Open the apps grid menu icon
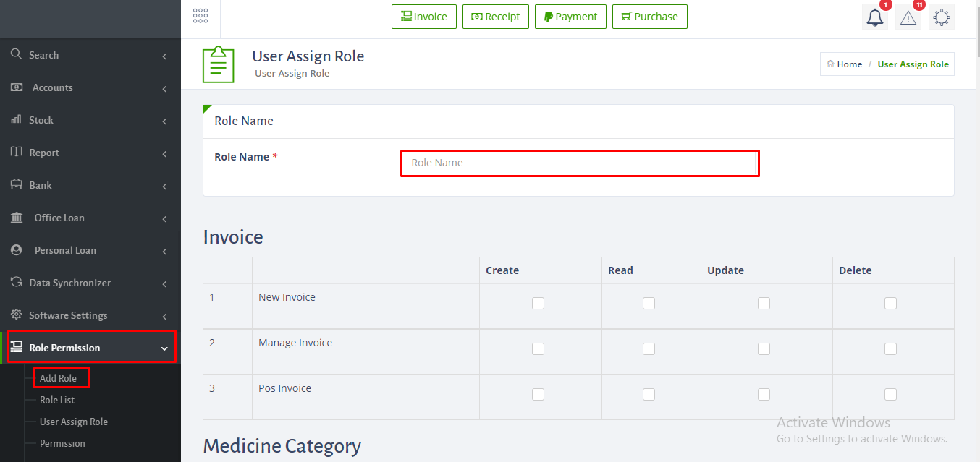This screenshot has width=980, height=462. (x=200, y=16)
